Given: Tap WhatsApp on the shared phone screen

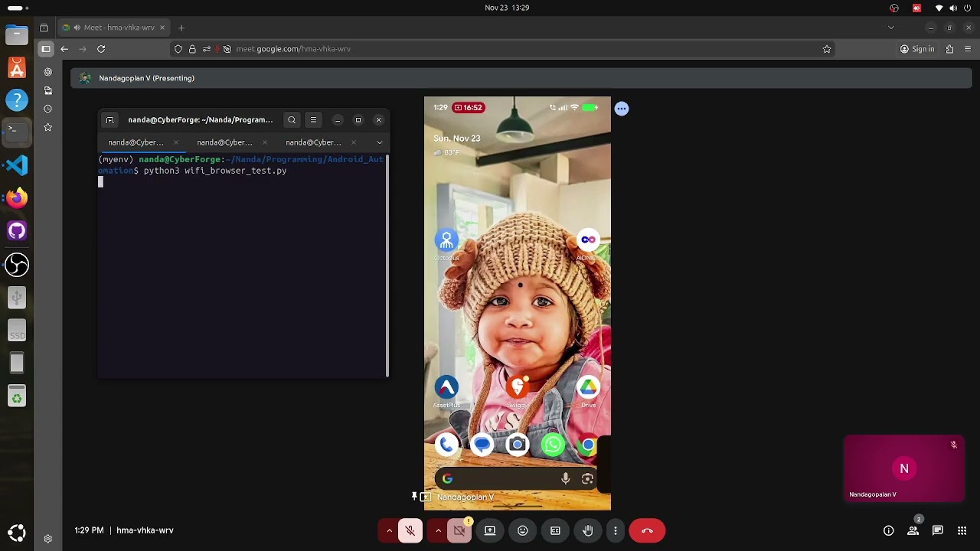Looking at the screenshot, I should coord(553,445).
